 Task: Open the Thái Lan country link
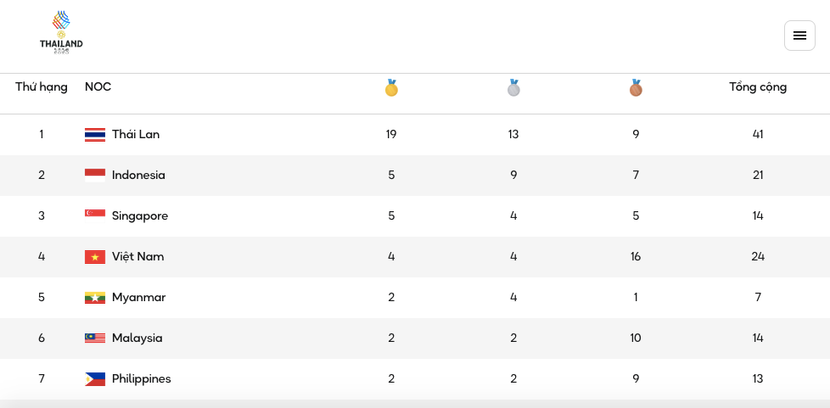[x=135, y=135]
